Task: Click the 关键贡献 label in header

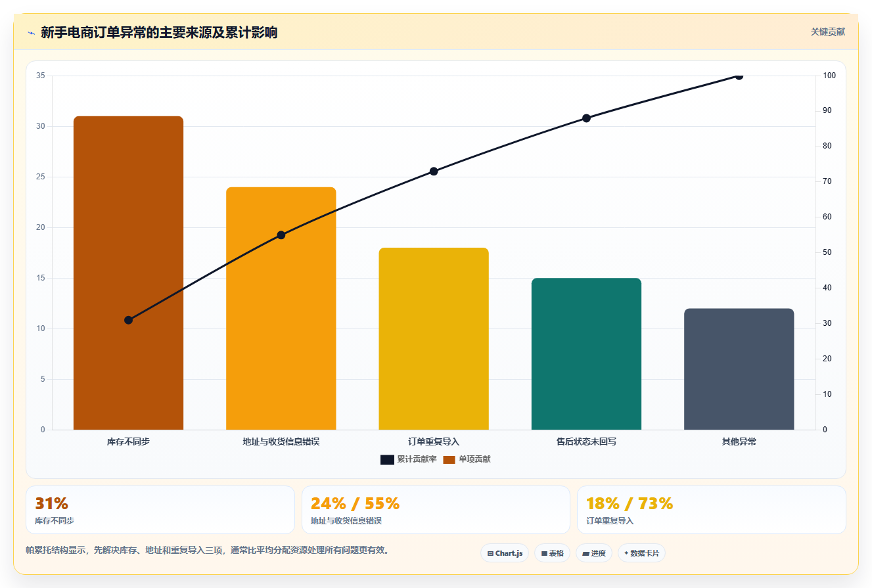Action: coord(827,32)
